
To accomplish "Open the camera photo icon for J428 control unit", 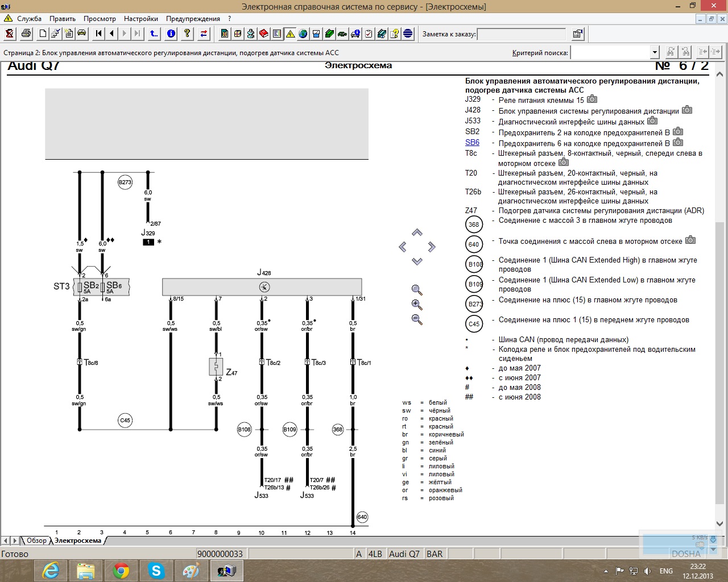I will [x=687, y=110].
